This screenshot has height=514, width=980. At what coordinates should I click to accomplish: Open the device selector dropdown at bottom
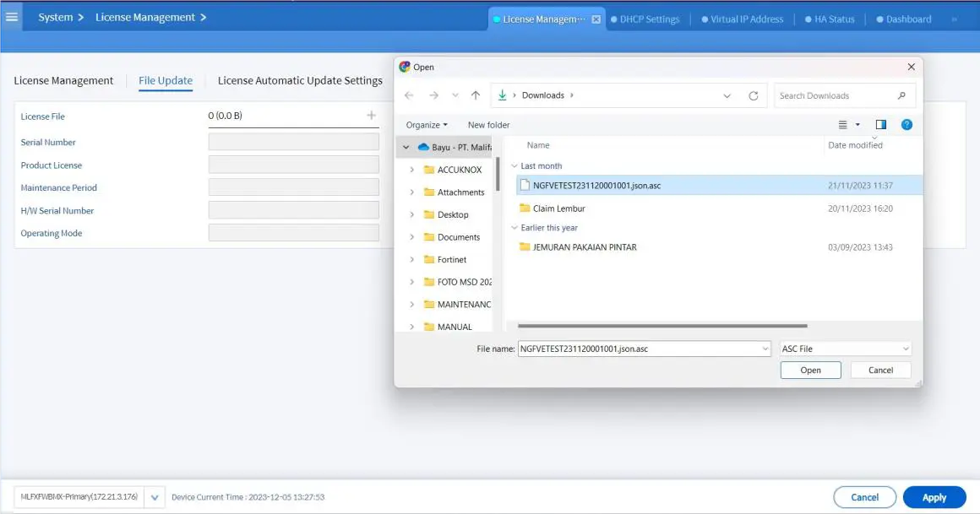coord(155,498)
